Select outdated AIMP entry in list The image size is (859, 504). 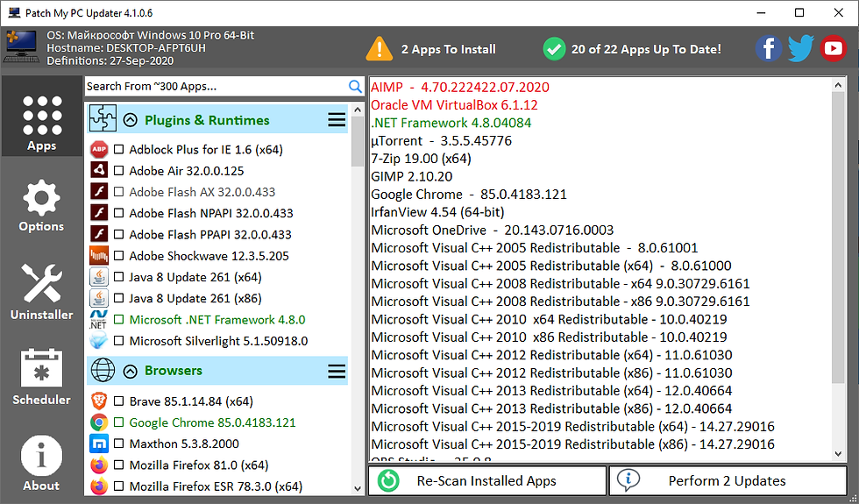(460, 87)
